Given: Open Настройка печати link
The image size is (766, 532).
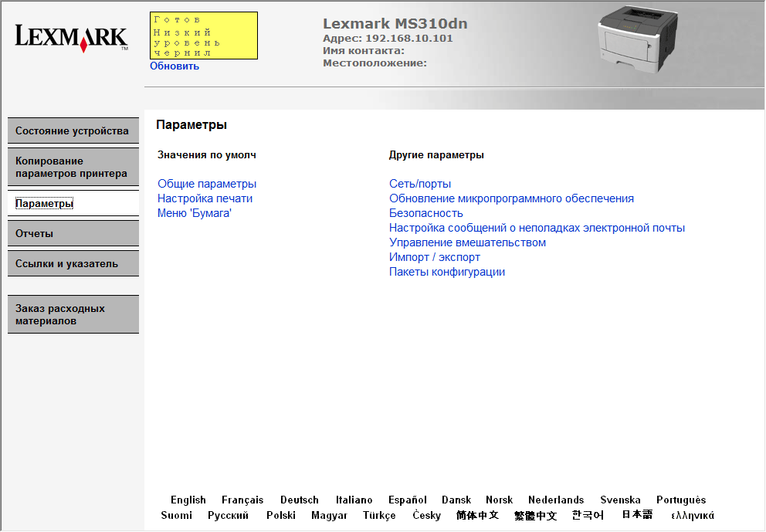Looking at the screenshot, I should point(205,198).
